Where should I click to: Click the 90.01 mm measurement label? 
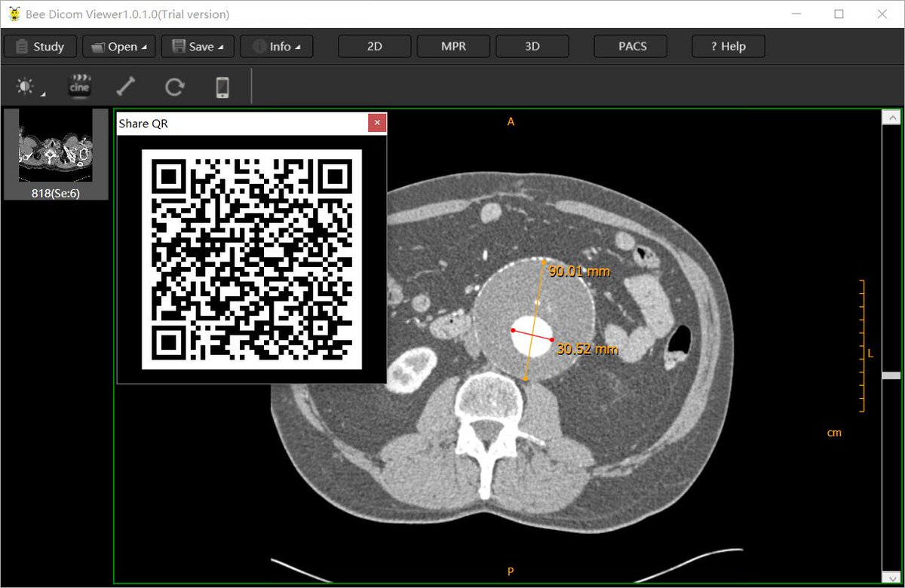click(x=579, y=271)
